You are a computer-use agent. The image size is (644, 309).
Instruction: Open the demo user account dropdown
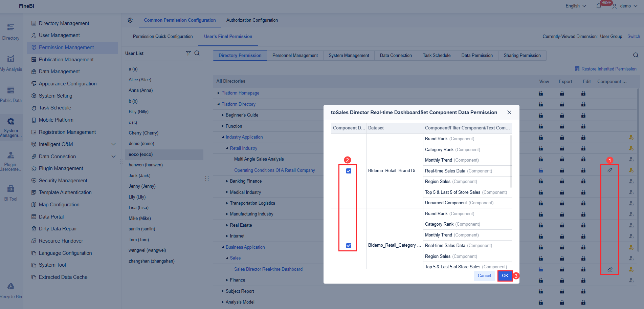625,6
